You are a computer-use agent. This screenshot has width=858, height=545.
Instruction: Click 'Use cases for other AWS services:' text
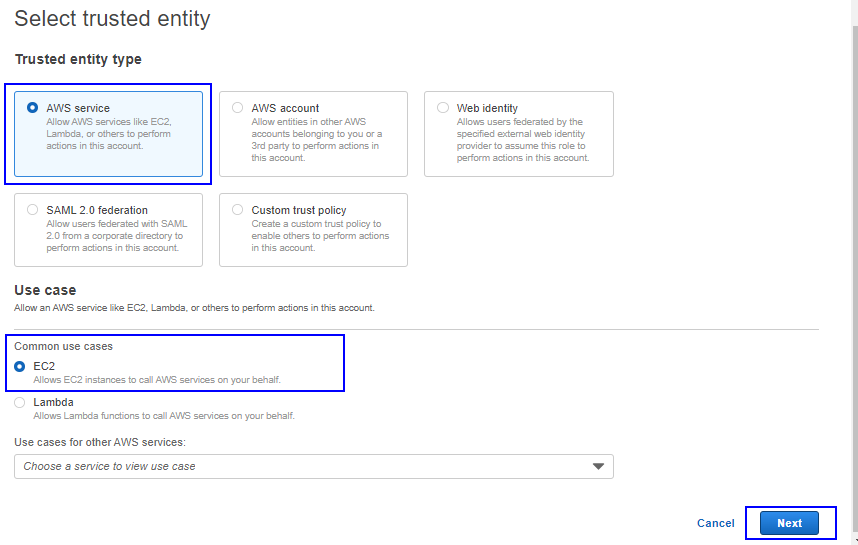tap(100, 442)
